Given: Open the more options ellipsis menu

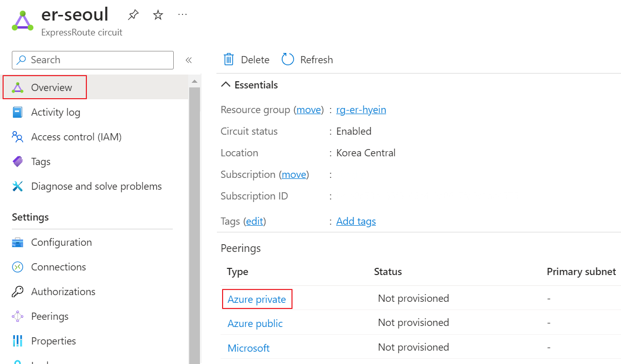Looking at the screenshot, I should [x=182, y=15].
